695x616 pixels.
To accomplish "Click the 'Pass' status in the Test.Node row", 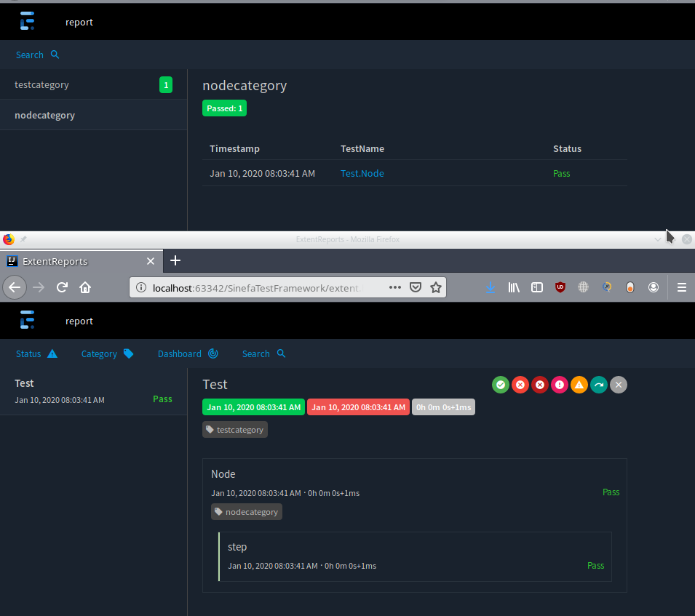I will coord(561,174).
